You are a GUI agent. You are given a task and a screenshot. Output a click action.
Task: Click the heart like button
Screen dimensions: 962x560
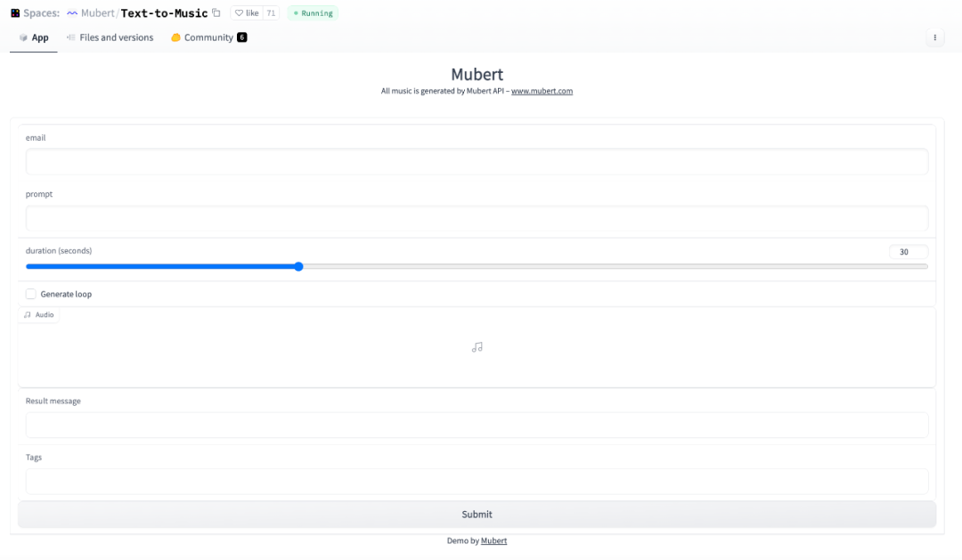tap(247, 12)
